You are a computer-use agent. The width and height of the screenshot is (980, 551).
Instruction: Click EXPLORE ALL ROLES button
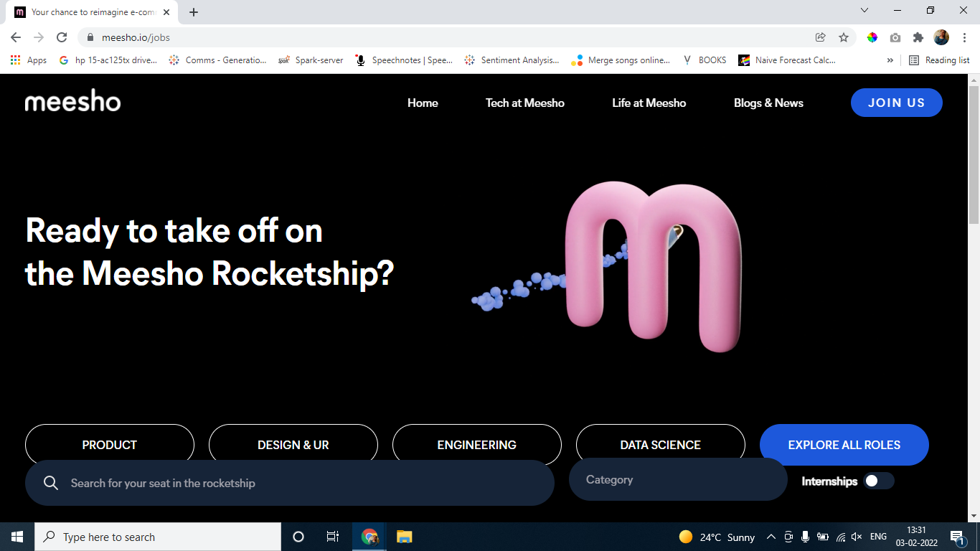[844, 445]
